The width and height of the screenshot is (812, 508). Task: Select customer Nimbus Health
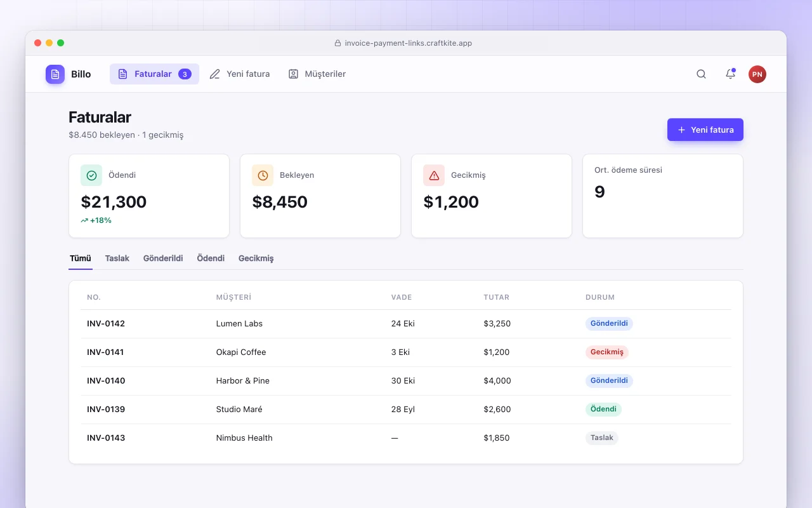[x=244, y=438]
